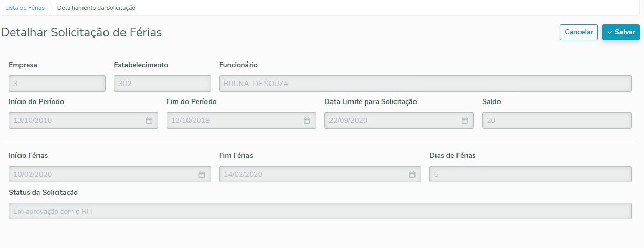Select Detalhamento da Solicitação breadcrumb
Image resolution: width=644 pixels, height=248 pixels.
pyautogui.click(x=96, y=8)
